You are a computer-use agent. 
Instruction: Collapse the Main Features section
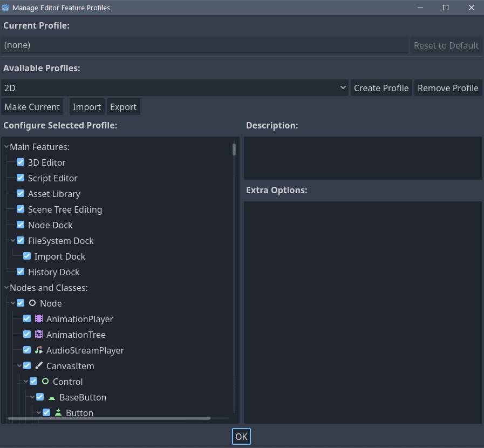[6, 147]
